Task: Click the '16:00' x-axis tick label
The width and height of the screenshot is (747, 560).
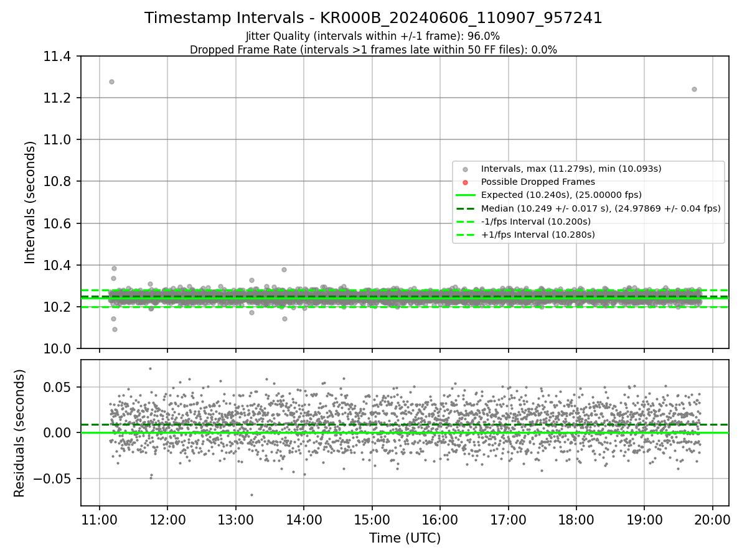Action: click(x=439, y=521)
